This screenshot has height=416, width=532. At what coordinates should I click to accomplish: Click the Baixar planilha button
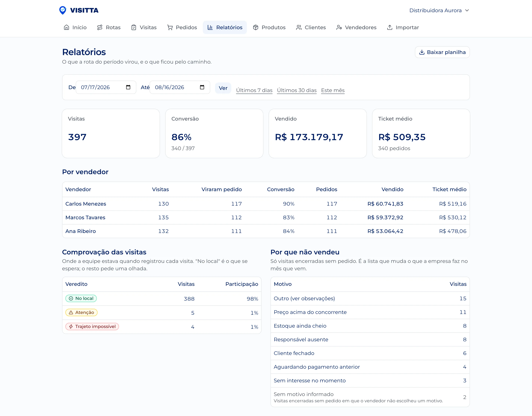point(442,52)
